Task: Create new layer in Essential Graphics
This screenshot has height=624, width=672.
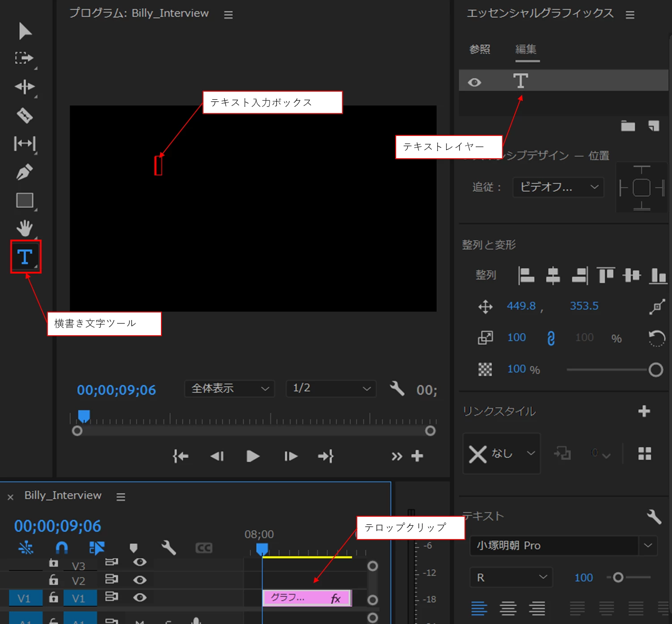Action: click(x=654, y=126)
